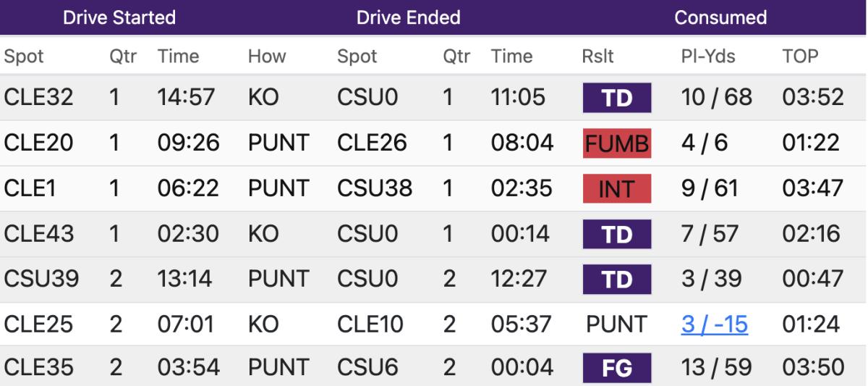Select the CSU39 starting spot cell

[42, 280]
